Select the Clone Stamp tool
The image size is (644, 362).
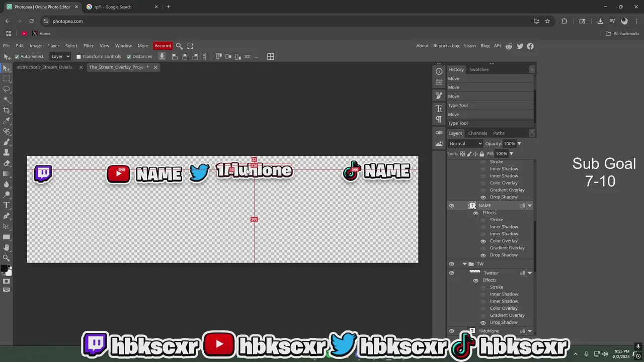click(x=7, y=152)
